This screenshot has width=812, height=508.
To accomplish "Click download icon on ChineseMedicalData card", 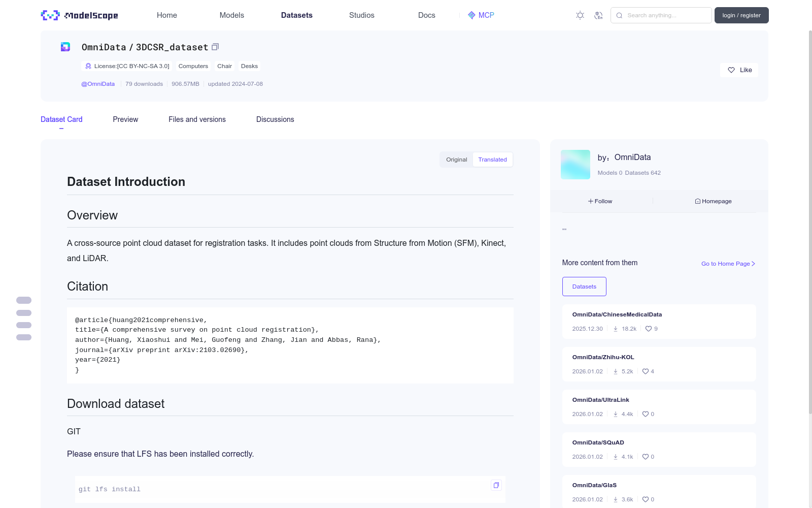I will coord(616,329).
